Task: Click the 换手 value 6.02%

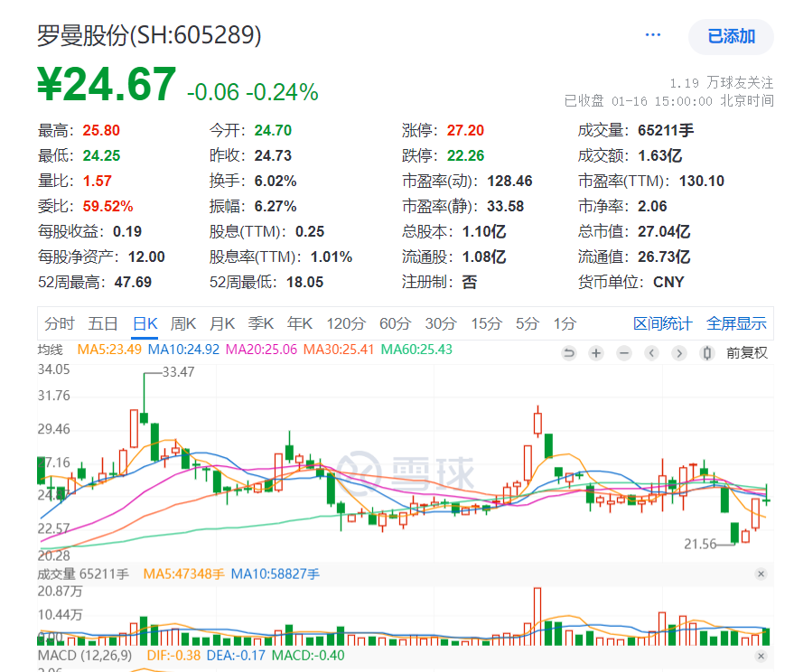Action: click(276, 182)
